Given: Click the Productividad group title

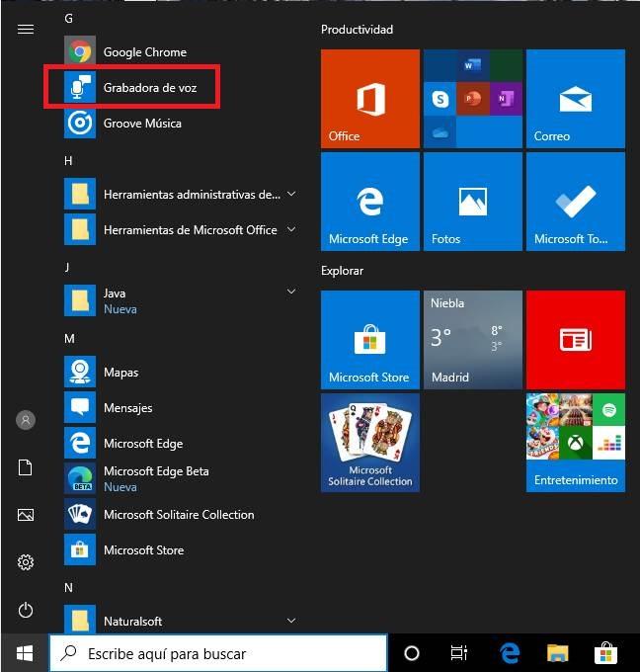Looking at the screenshot, I should (x=357, y=30).
